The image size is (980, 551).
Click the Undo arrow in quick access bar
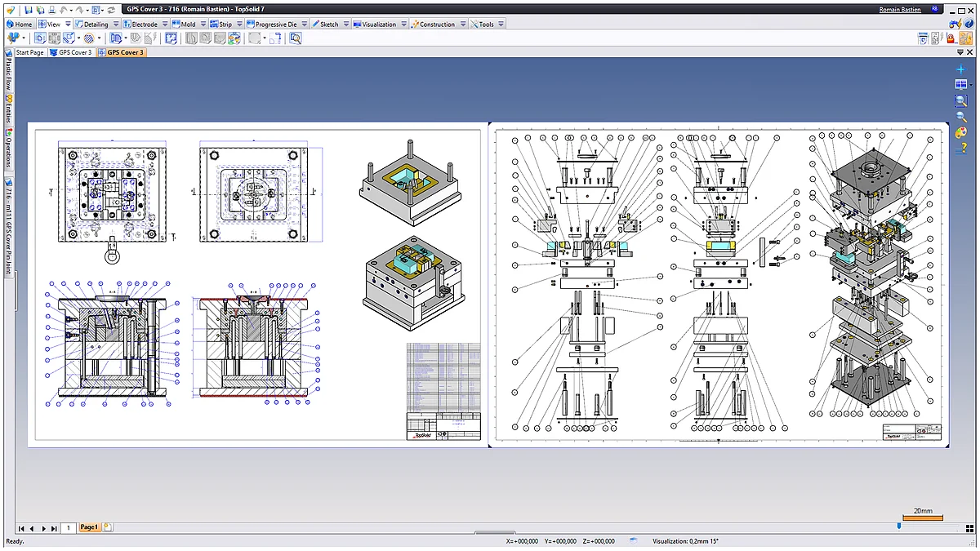[64, 10]
